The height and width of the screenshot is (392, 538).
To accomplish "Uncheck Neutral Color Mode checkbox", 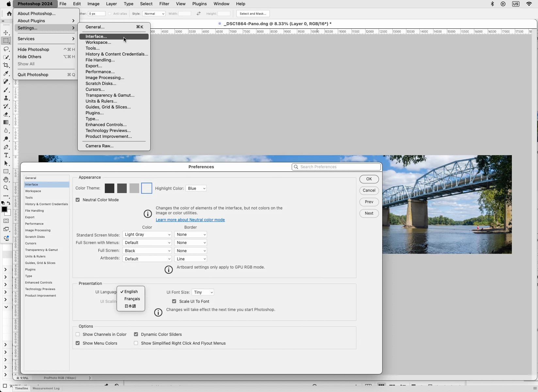I will tap(78, 200).
